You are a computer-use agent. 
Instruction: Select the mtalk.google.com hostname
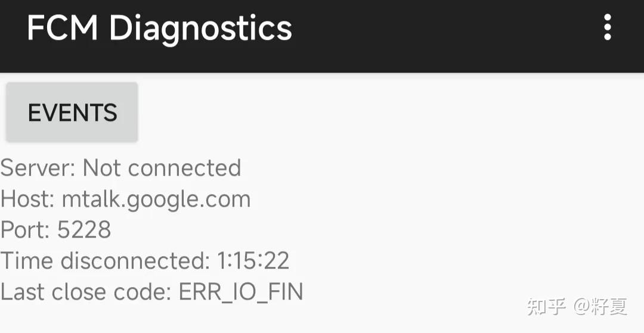tap(156, 200)
